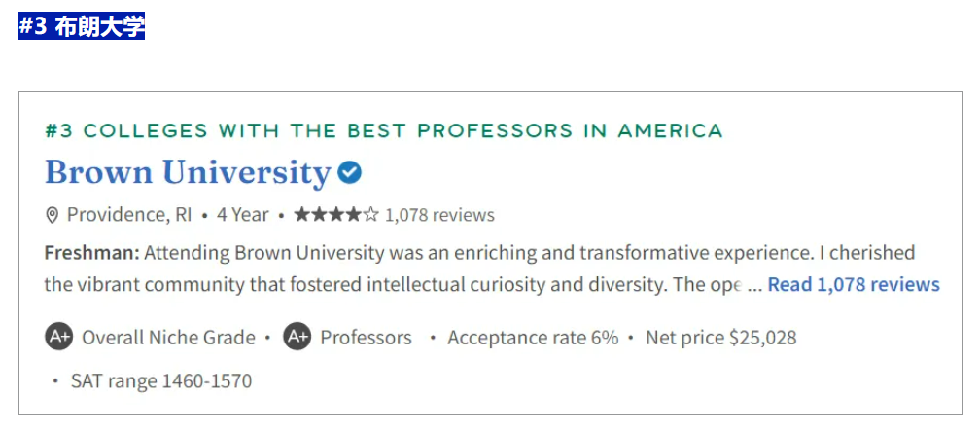980x433 pixels.
Task: Click Providence, RI location text
Action: pyautogui.click(x=129, y=215)
